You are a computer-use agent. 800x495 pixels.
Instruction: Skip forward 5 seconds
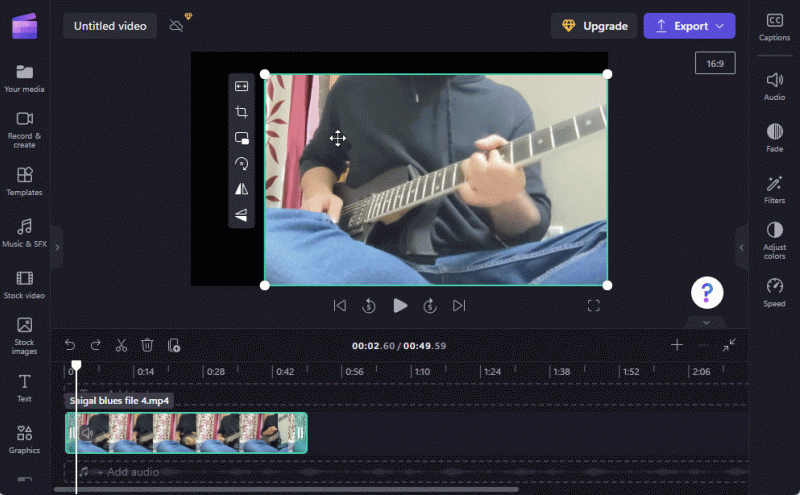pyautogui.click(x=430, y=306)
